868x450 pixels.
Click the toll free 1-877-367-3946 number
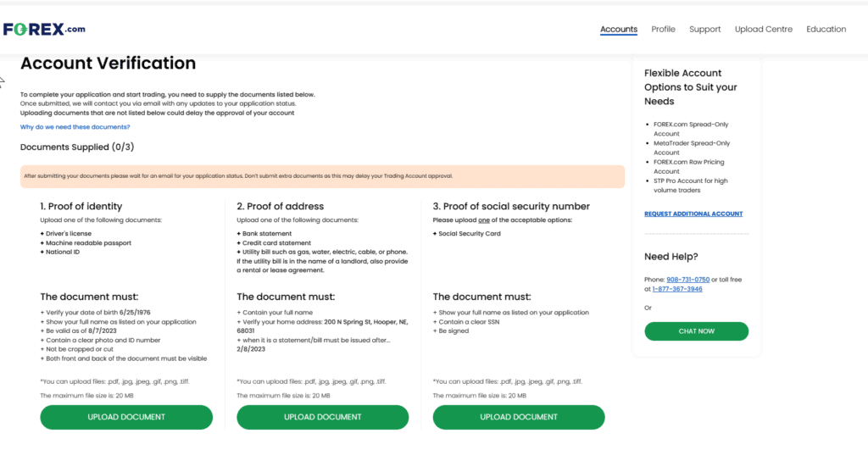(676, 289)
